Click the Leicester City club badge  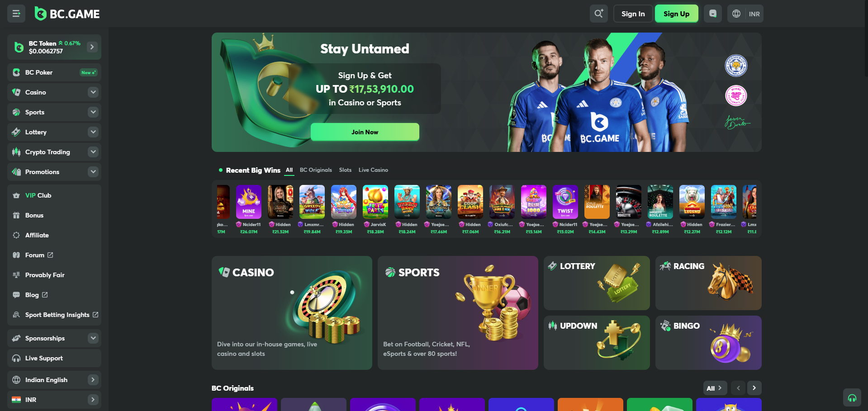736,66
